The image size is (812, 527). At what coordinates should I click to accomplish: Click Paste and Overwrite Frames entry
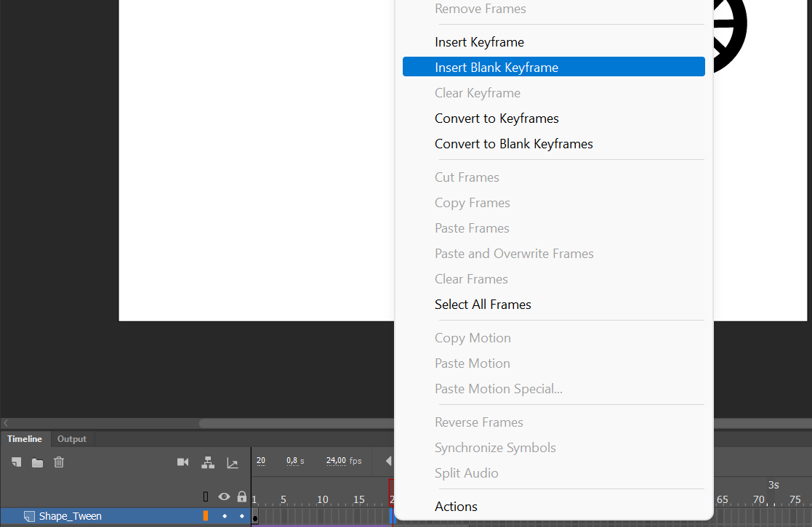pos(554,254)
